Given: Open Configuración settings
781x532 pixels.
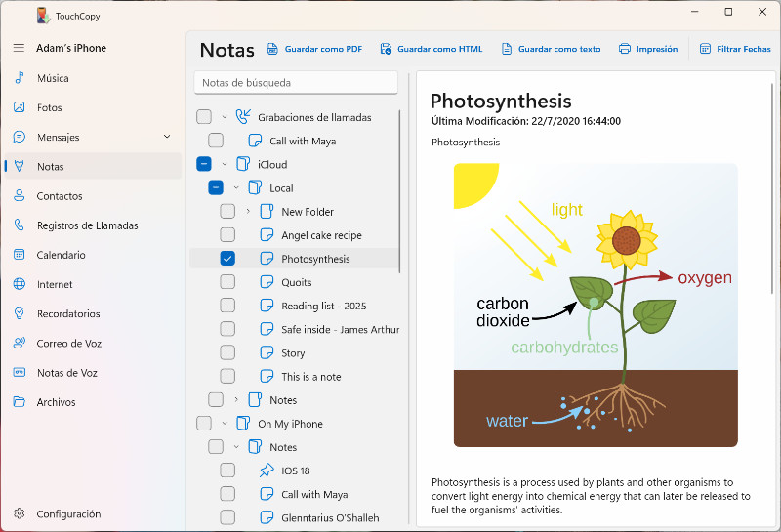Looking at the screenshot, I should [x=93, y=513].
